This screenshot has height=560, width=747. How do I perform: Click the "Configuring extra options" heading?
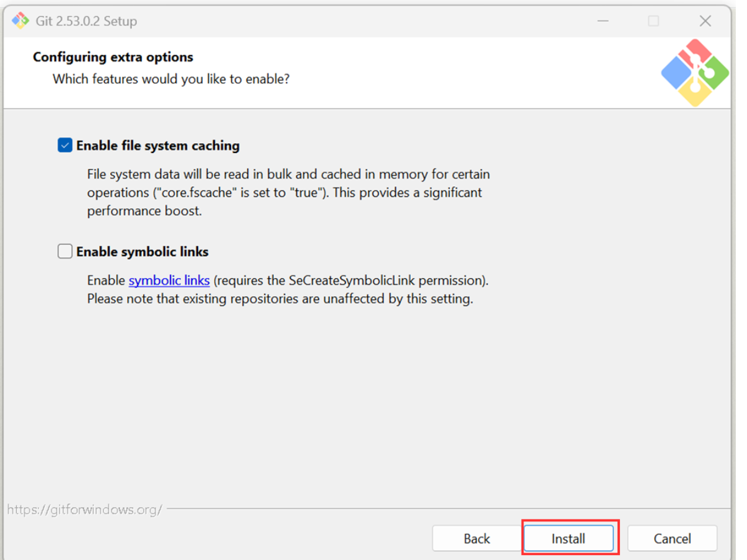click(113, 57)
